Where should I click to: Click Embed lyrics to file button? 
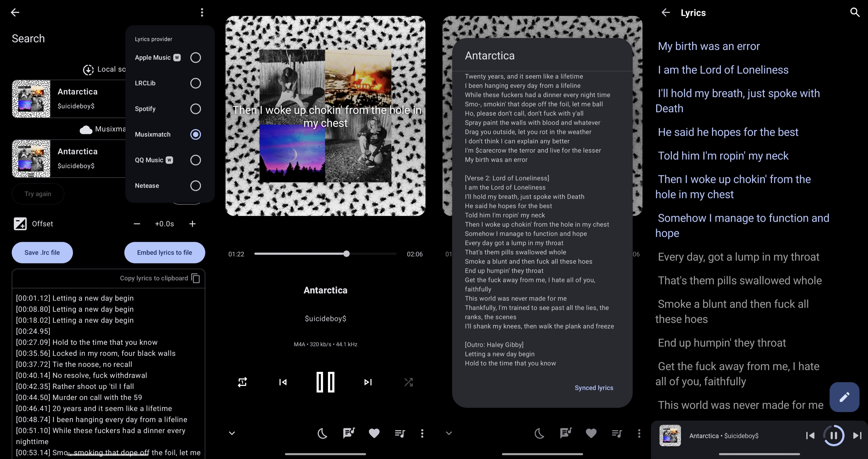click(165, 252)
